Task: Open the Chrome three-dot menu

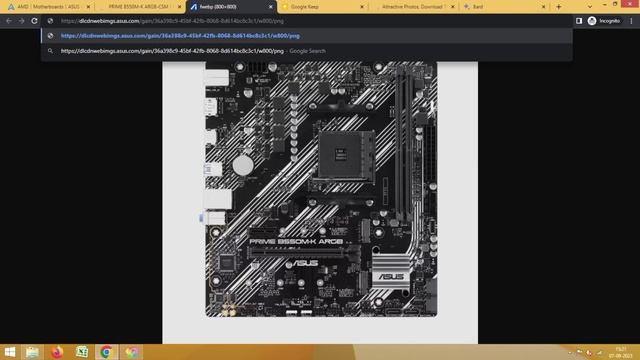Action: coord(631,21)
